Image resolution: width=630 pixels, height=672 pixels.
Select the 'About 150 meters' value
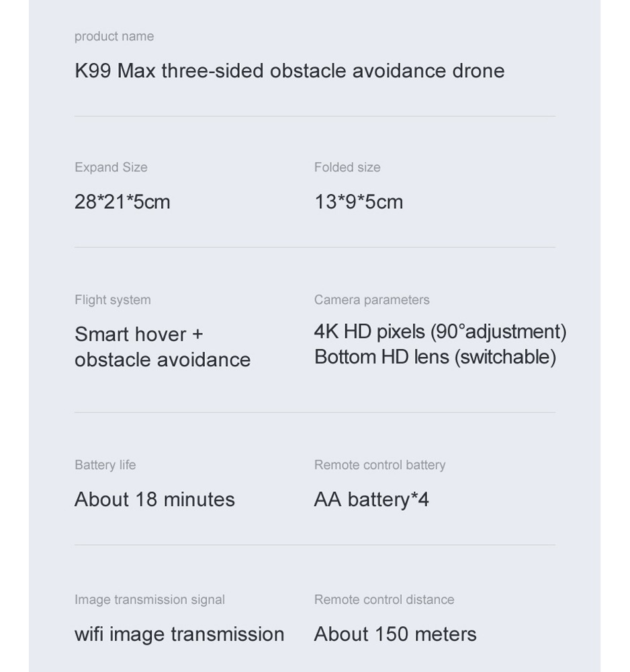click(x=396, y=634)
